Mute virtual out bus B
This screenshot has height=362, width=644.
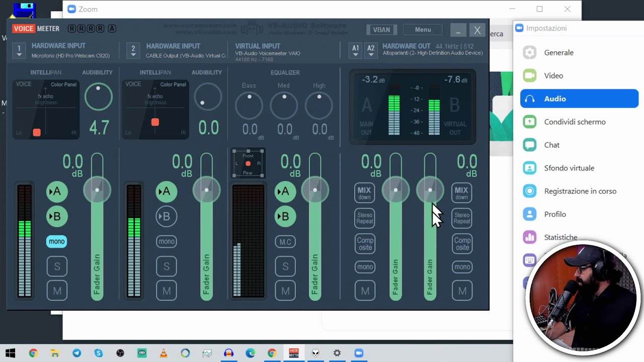click(462, 291)
